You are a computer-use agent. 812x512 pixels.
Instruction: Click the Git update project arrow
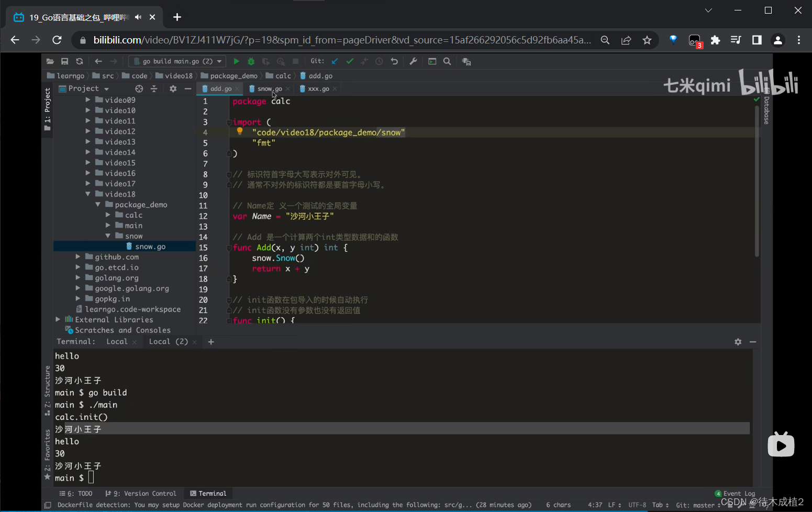pyautogui.click(x=335, y=61)
